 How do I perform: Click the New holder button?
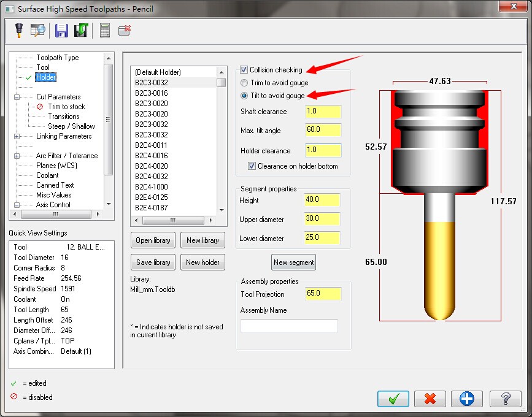point(202,262)
